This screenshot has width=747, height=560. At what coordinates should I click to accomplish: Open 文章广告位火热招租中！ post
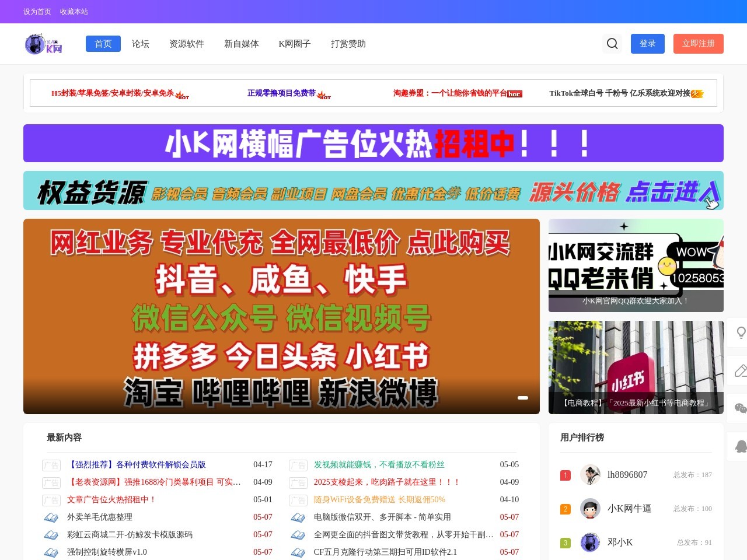click(112, 500)
